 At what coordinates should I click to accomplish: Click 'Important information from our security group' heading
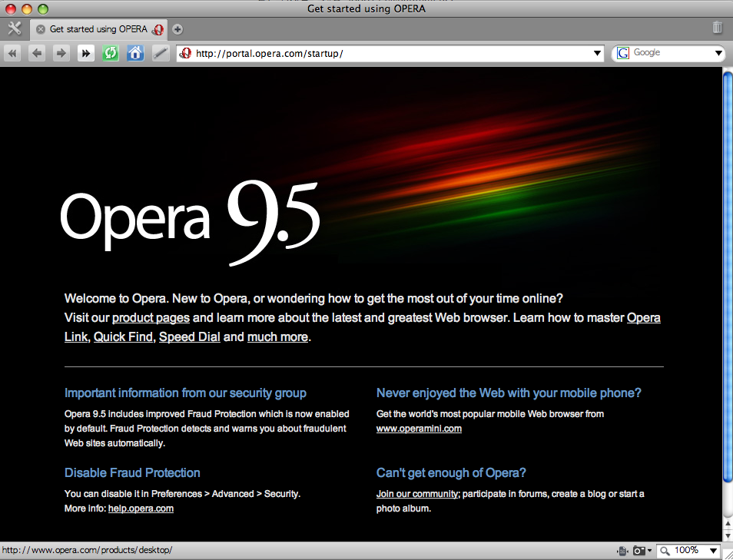[x=185, y=393]
